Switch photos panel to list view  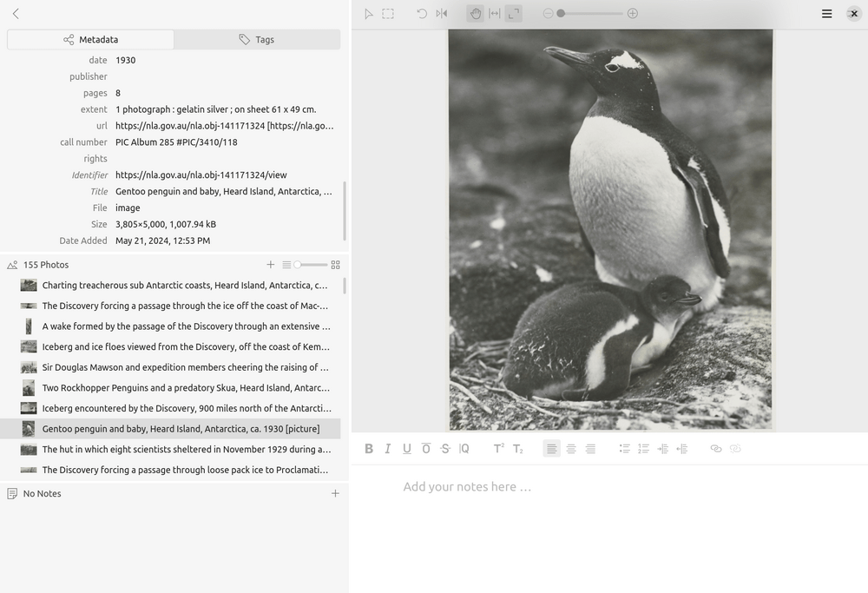coord(286,265)
